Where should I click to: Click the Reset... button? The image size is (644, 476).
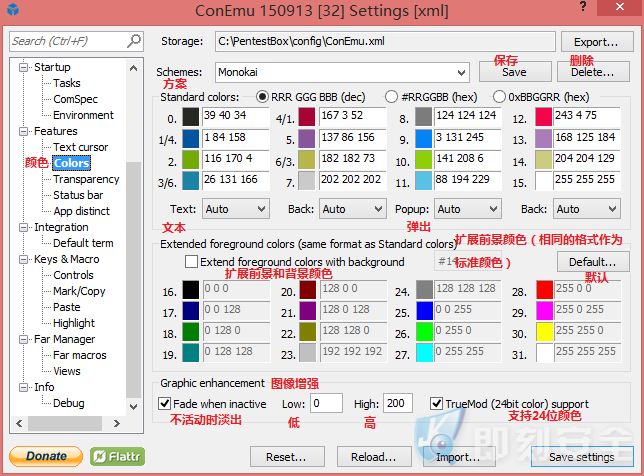[x=287, y=457]
